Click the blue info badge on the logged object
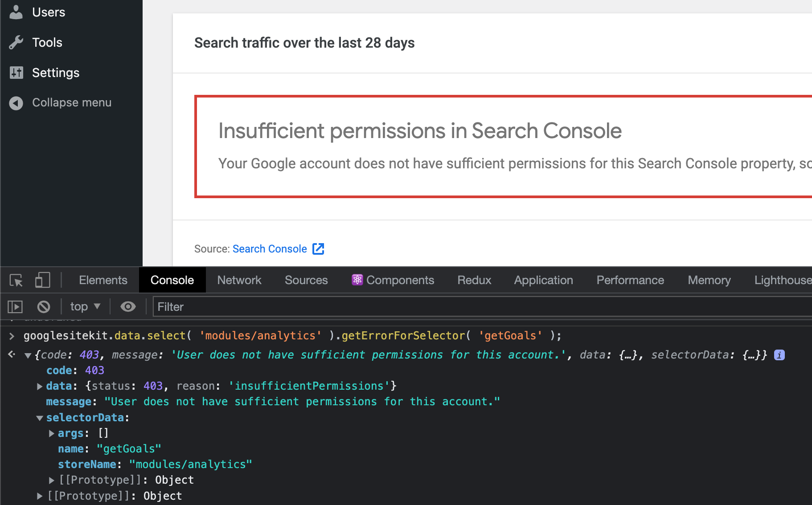 779,355
